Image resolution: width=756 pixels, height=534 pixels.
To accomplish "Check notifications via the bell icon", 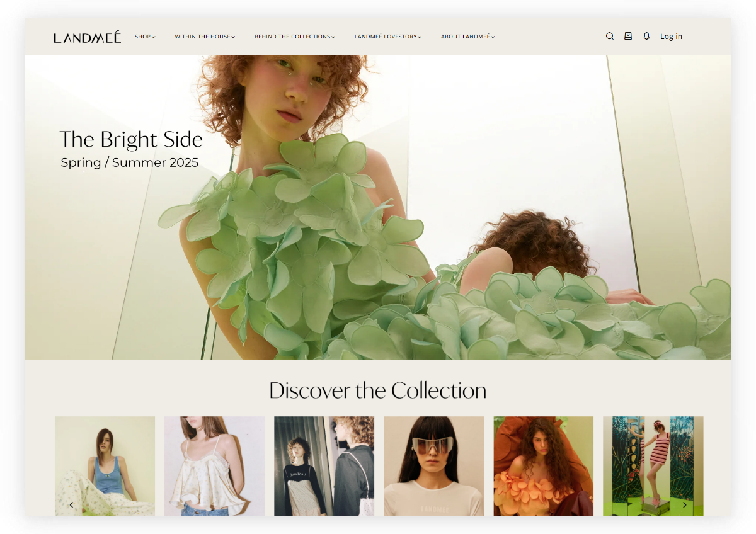I will (646, 36).
